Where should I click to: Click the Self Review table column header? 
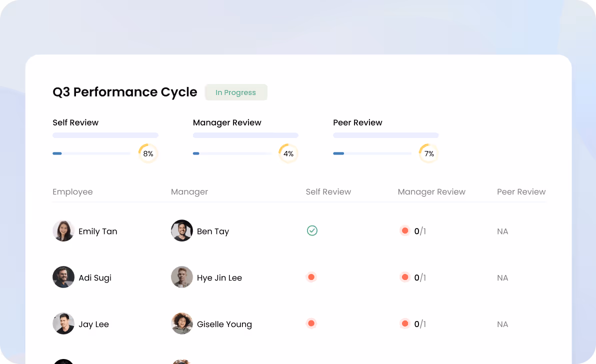click(328, 192)
